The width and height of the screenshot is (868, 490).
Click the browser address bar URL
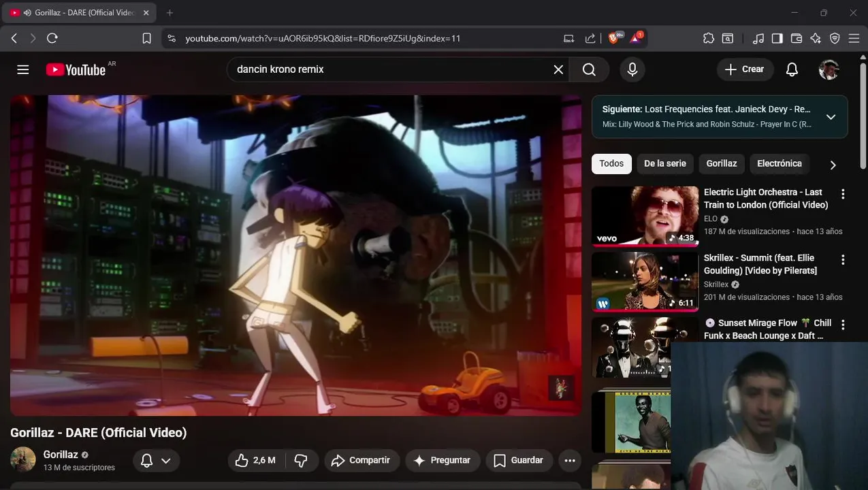(323, 39)
